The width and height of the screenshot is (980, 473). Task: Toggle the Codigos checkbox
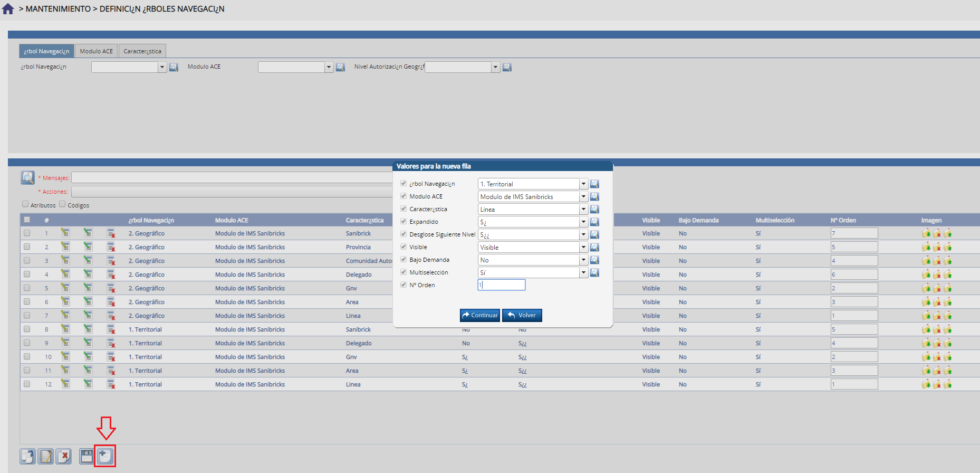pos(62,204)
